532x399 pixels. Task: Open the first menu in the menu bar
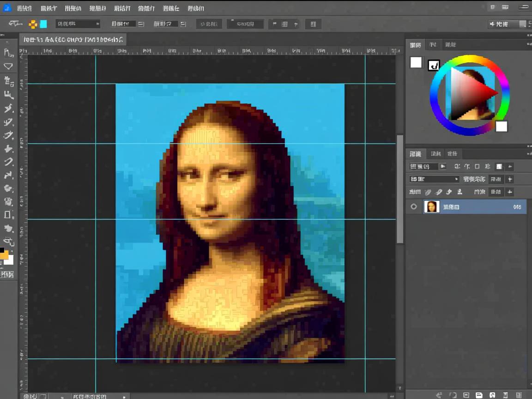pyautogui.click(x=24, y=8)
